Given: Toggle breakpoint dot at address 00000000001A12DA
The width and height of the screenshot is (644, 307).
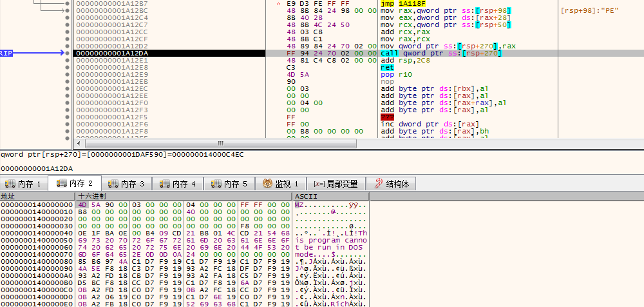Looking at the screenshot, I should [x=67, y=53].
